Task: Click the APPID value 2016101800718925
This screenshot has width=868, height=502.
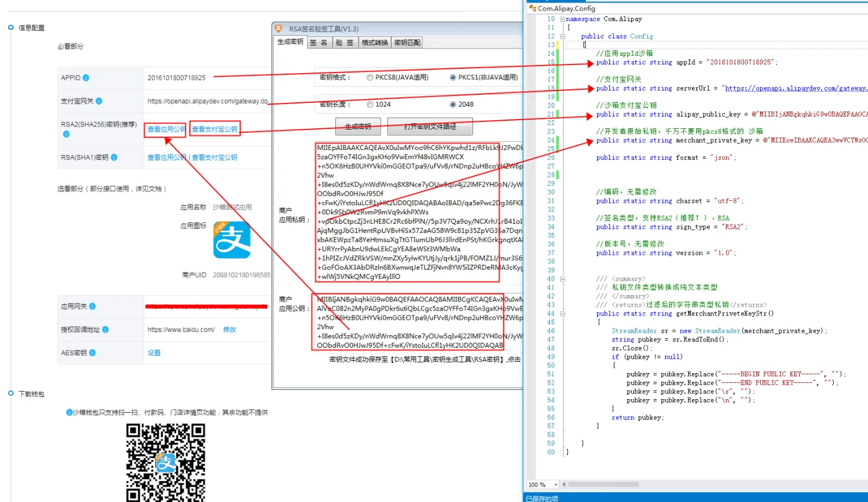Action: click(177, 78)
